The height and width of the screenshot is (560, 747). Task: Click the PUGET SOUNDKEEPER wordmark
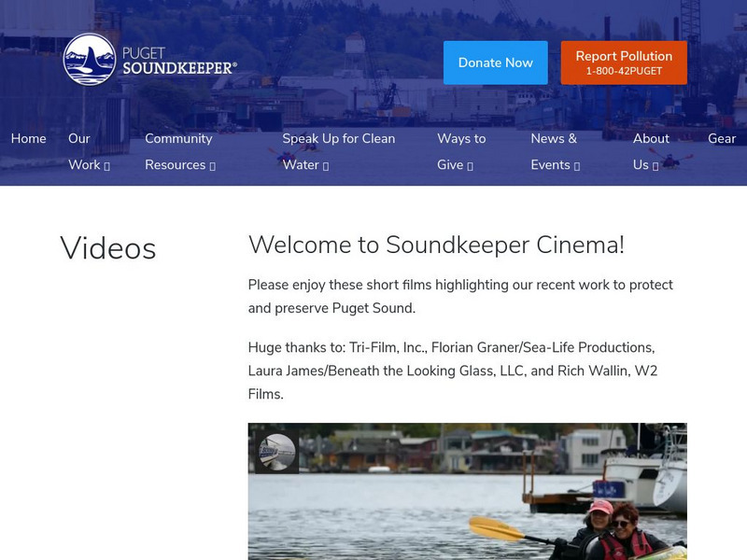click(178, 58)
